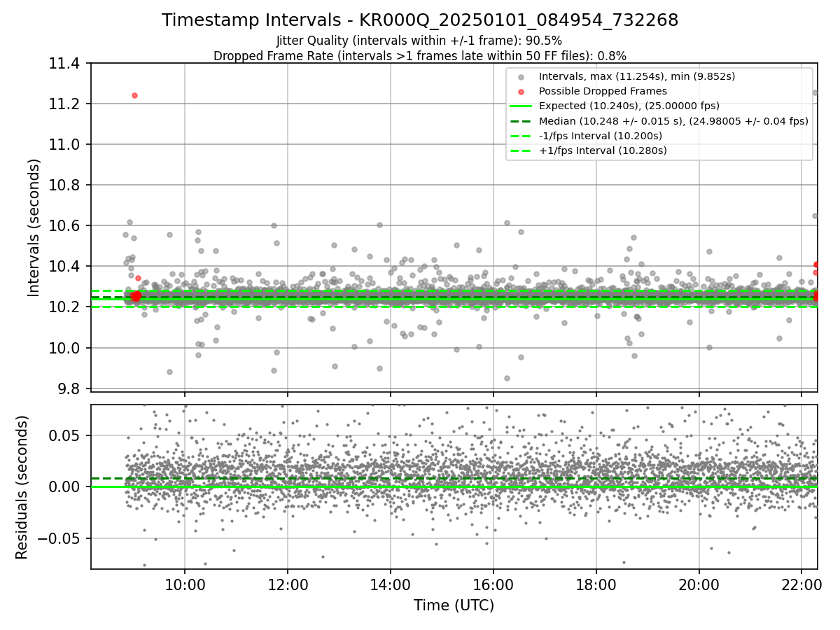Click the 18:00 x-axis tick label
This screenshot has height=630, width=840.
click(596, 584)
